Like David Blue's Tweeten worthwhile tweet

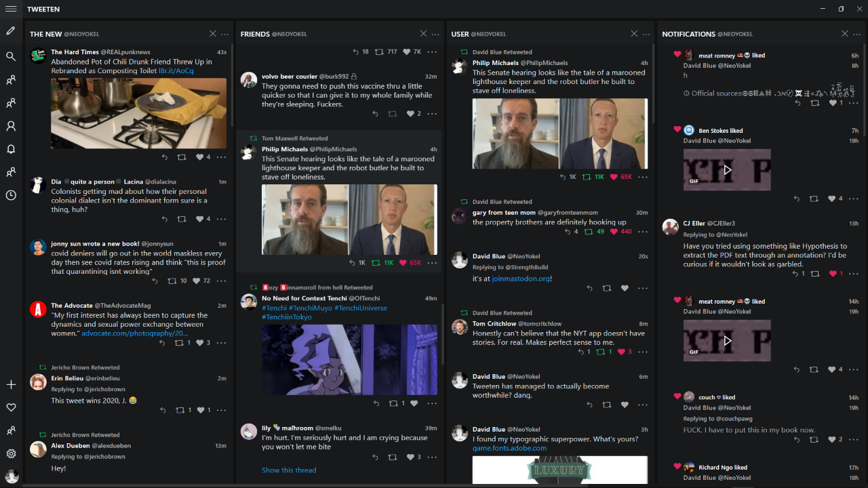[625, 405]
